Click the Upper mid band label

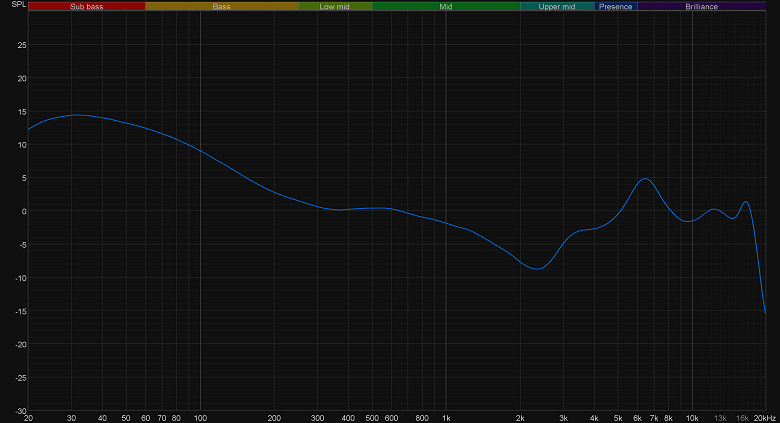pyautogui.click(x=557, y=6)
